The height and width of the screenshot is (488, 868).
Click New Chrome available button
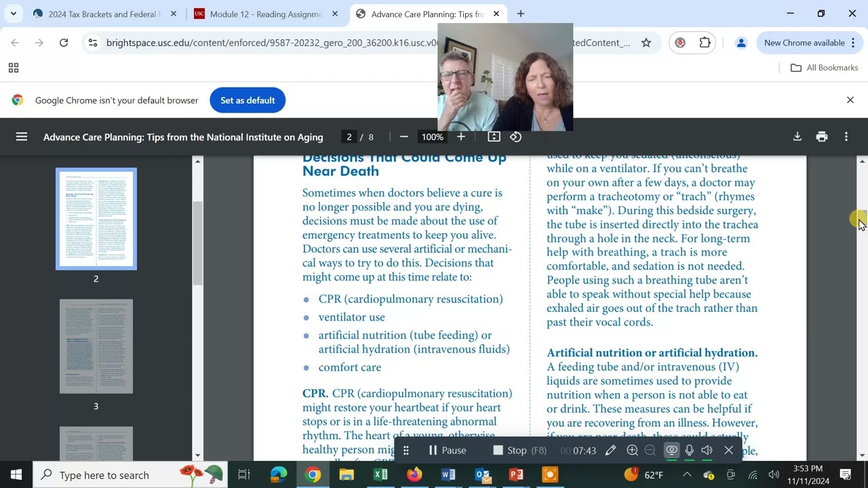pyautogui.click(x=809, y=43)
